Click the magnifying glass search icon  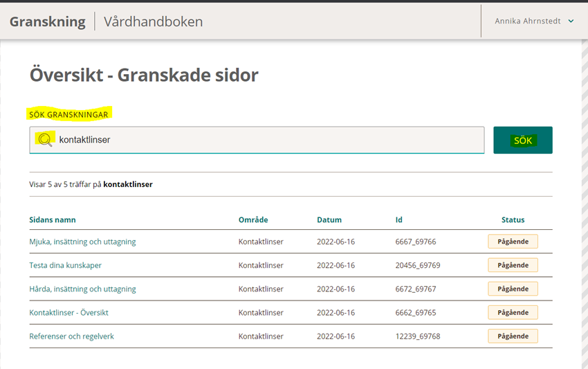click(x=45, y=140)
